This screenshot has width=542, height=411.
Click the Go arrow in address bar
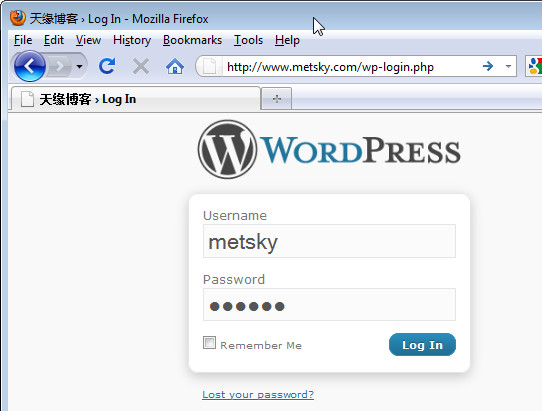[488, 66]
